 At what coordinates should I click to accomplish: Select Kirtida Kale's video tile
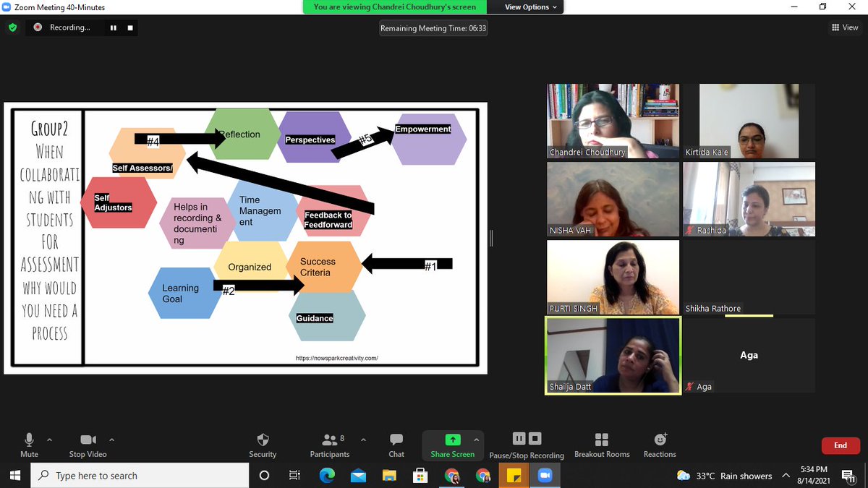pyautogui.click(x=749, y=121)
